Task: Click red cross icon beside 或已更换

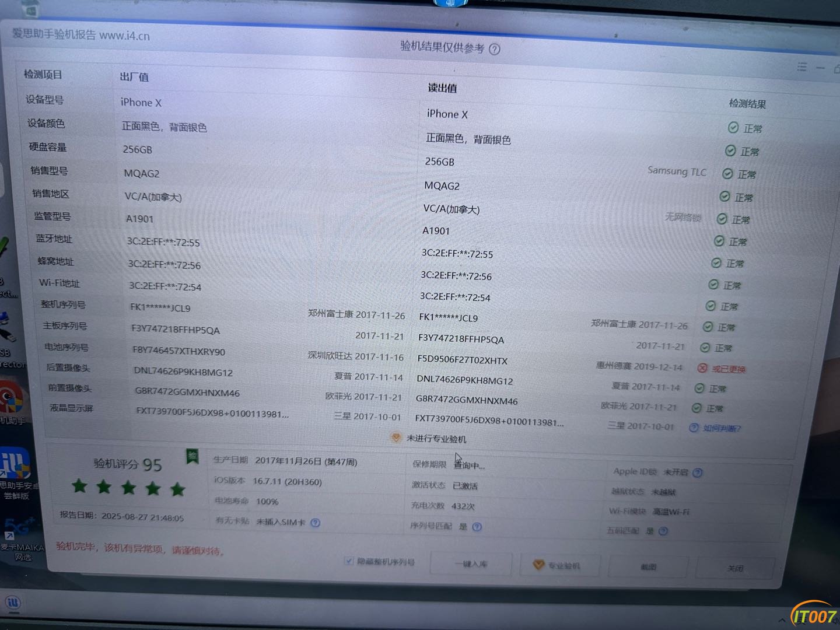Action: [x=702, y=368]
